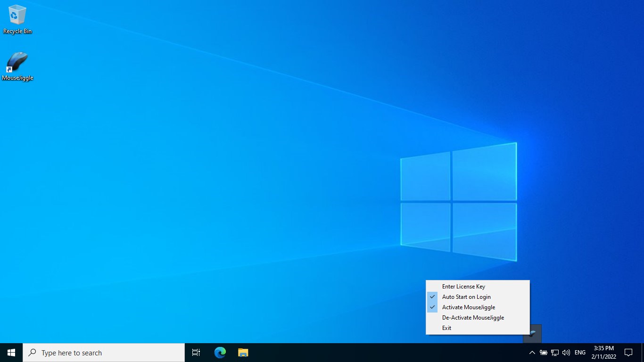Open the notification center icon
The width and height of the screenshot is (644, 362).
[x=628, y=353]
